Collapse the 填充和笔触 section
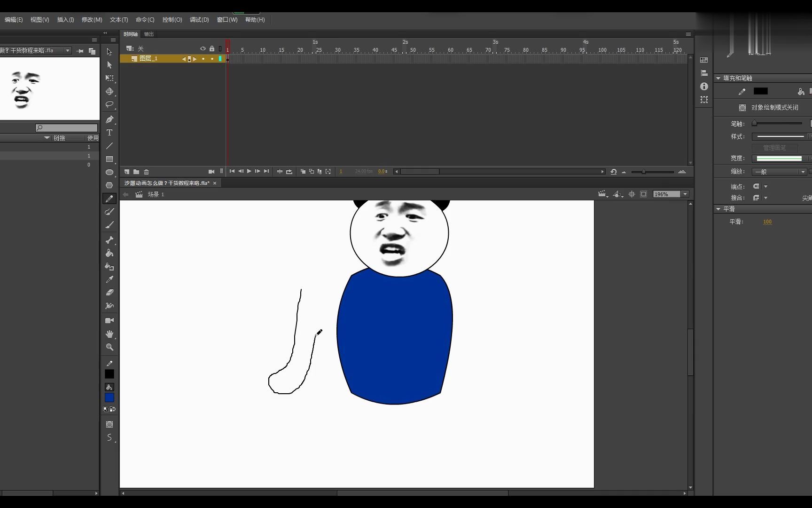 click(x=718, y=78)
